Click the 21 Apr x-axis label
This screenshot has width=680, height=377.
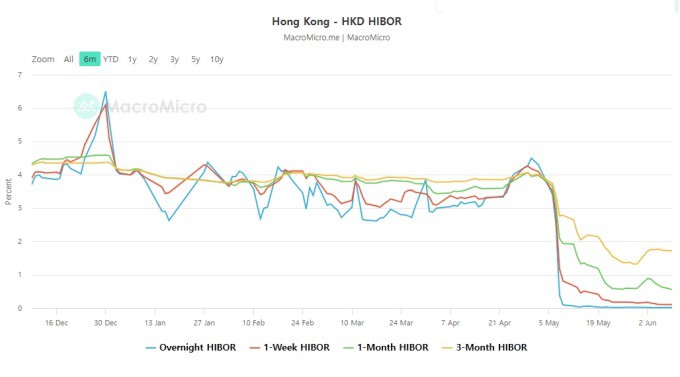tap(500, 323)
